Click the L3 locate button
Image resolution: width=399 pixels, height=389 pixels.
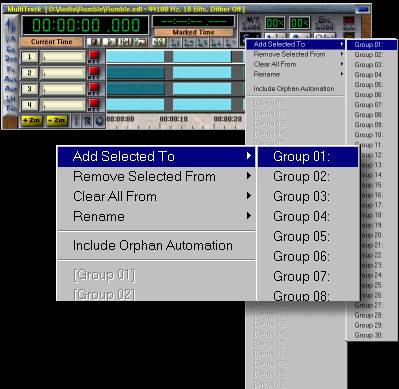[202, 42]
